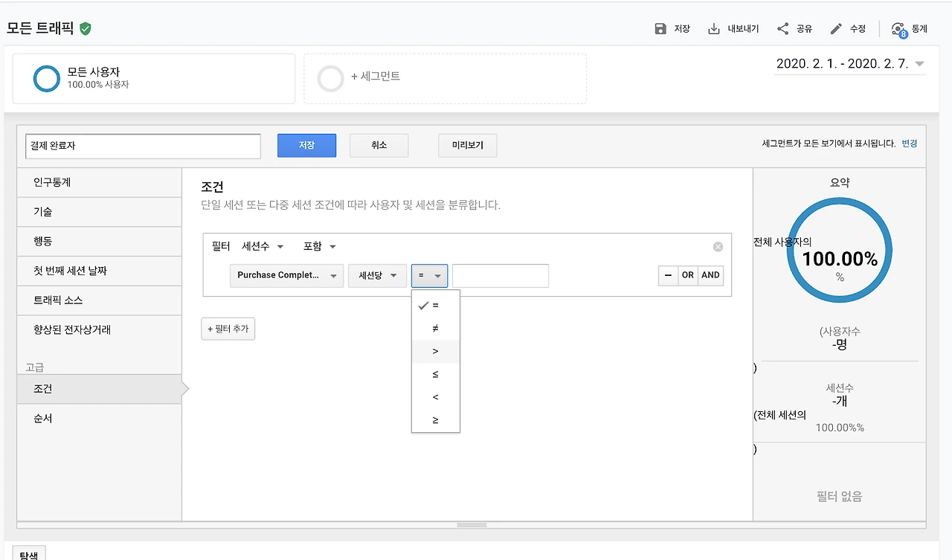Click the empty filter value input
This screenshot has width=952, height=560.
click(x=501, y=275)
